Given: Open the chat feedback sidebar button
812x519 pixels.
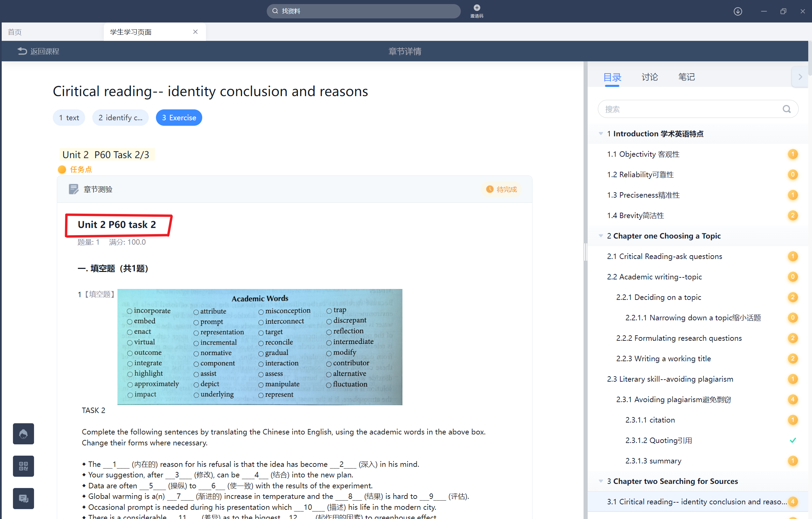Looking at the screenshot, I should [x=23, y=498].
